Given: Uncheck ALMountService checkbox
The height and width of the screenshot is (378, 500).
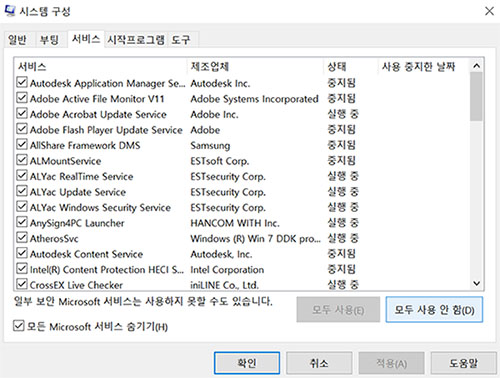Looking at the screenshot, I should pos(22,160).
